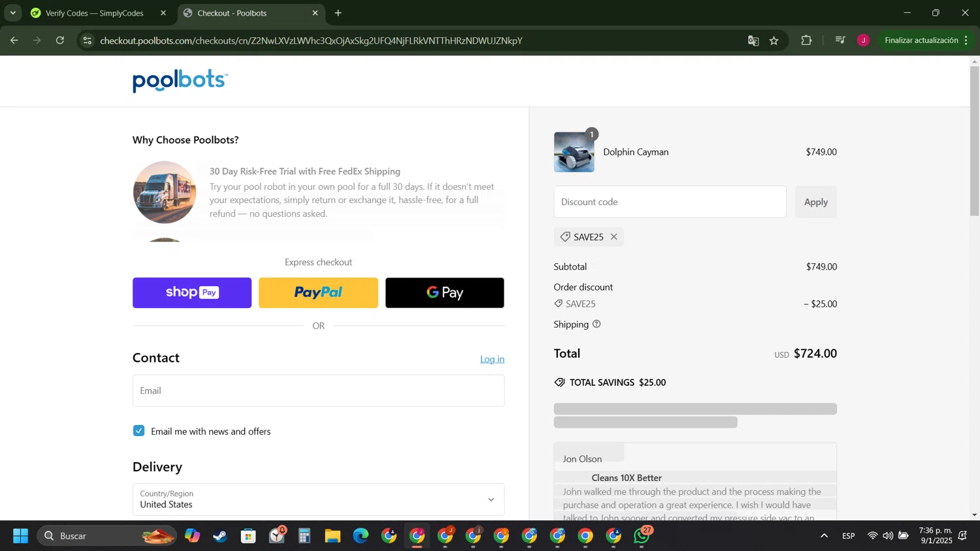Click the Poolbots logo
980x551 pixels.
click(x=180, y=80)
